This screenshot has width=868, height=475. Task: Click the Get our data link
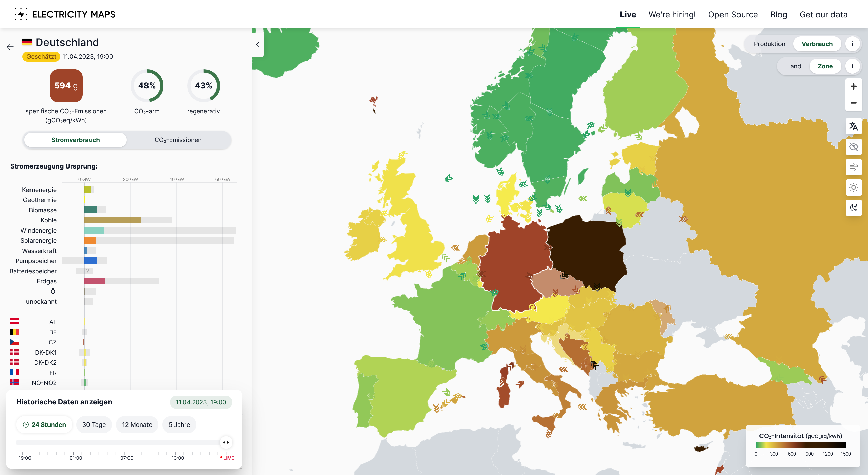(x=823, y=14)
